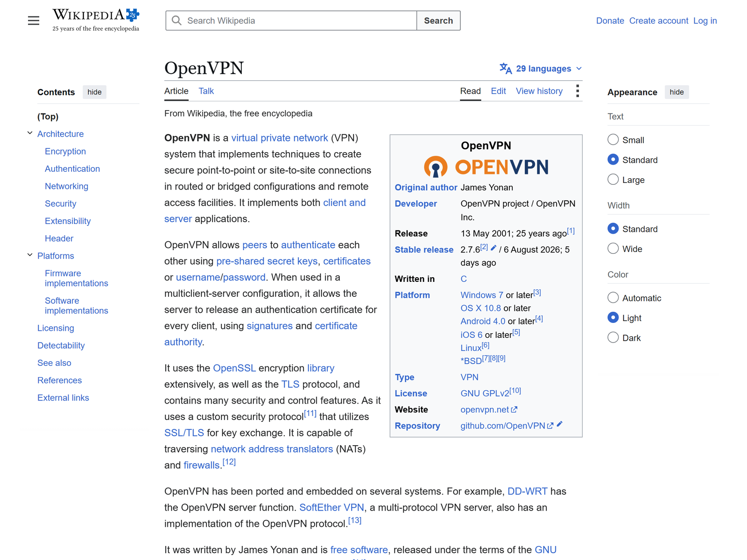
Task: Hide the Contents sidebar
Action: [x=94, y=92]
